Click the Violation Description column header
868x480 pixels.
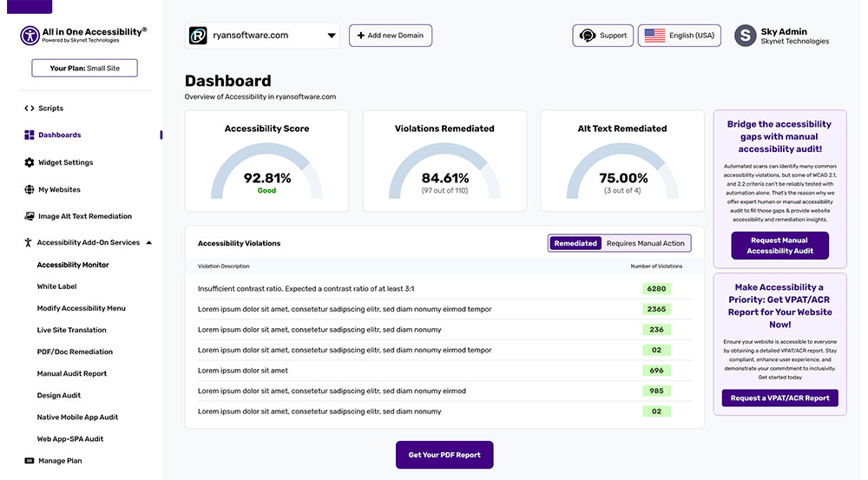click(224, 266)
